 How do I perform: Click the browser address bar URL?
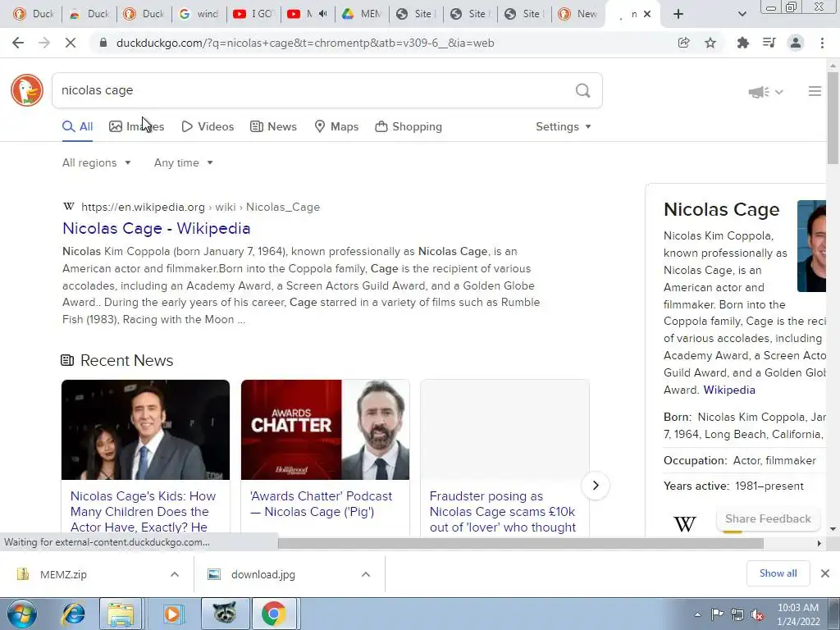[x=305, y=43]
